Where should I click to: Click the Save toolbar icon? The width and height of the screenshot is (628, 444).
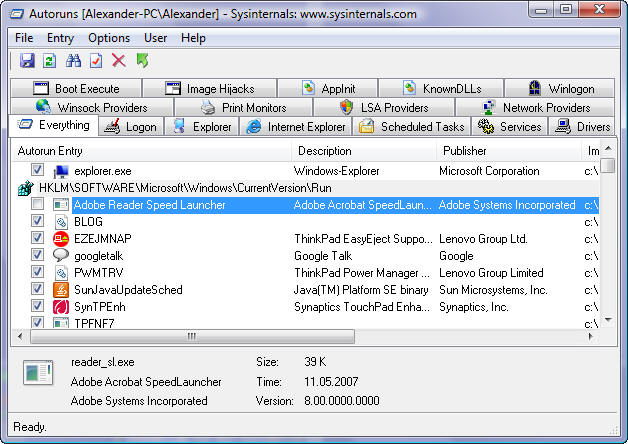point(27,61)
